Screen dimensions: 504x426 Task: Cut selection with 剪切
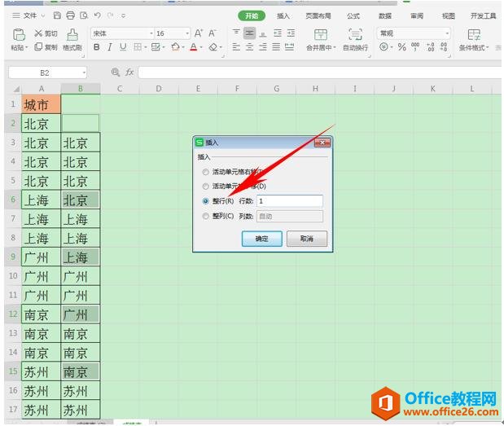46,33
